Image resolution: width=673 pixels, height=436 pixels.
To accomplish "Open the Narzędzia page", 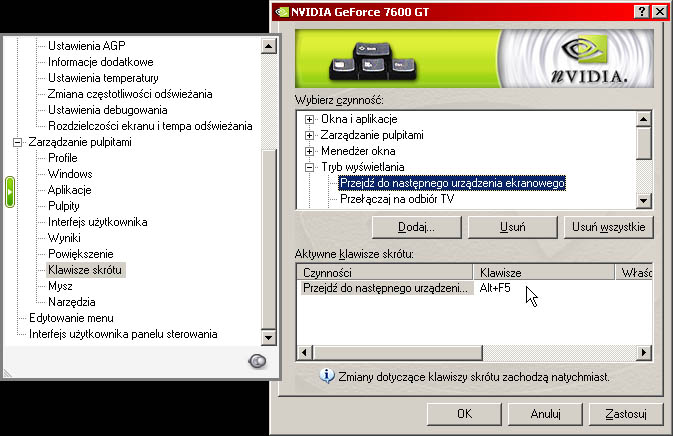I will pos(72,302).
